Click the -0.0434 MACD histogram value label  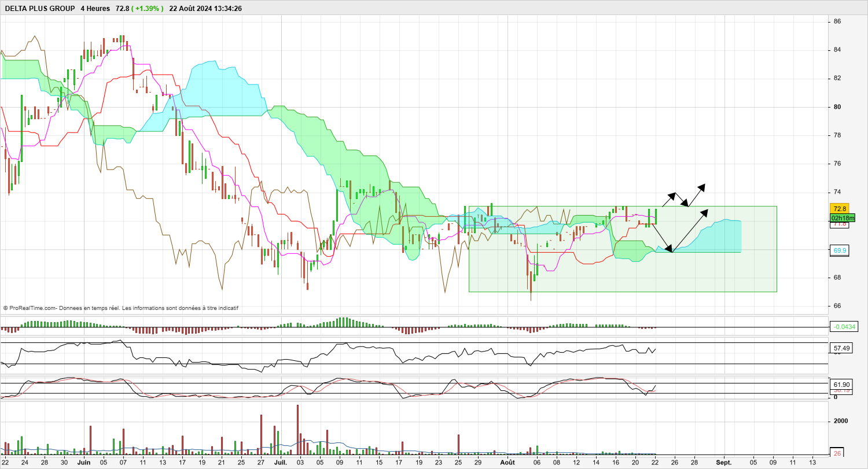point(844,327)
